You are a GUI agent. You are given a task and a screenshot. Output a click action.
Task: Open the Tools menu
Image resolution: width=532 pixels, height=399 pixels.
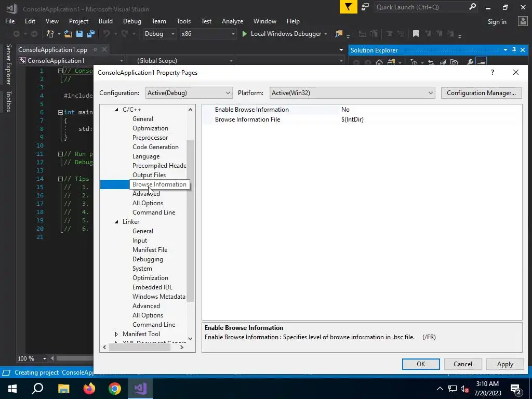tap(183, 21)
